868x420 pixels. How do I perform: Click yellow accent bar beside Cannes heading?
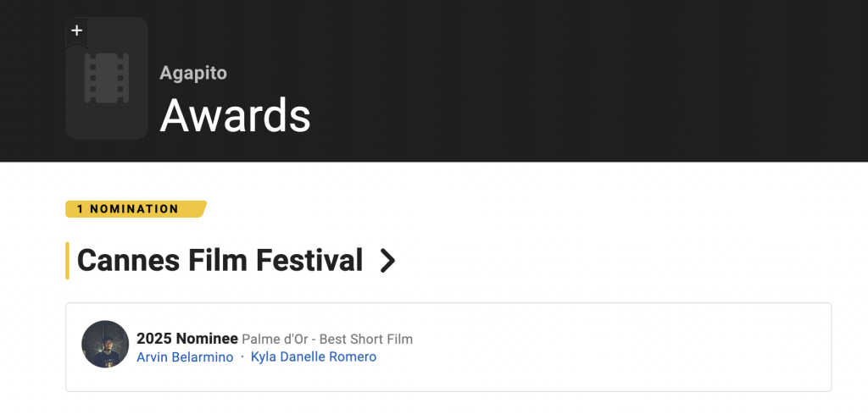(67, 260)
